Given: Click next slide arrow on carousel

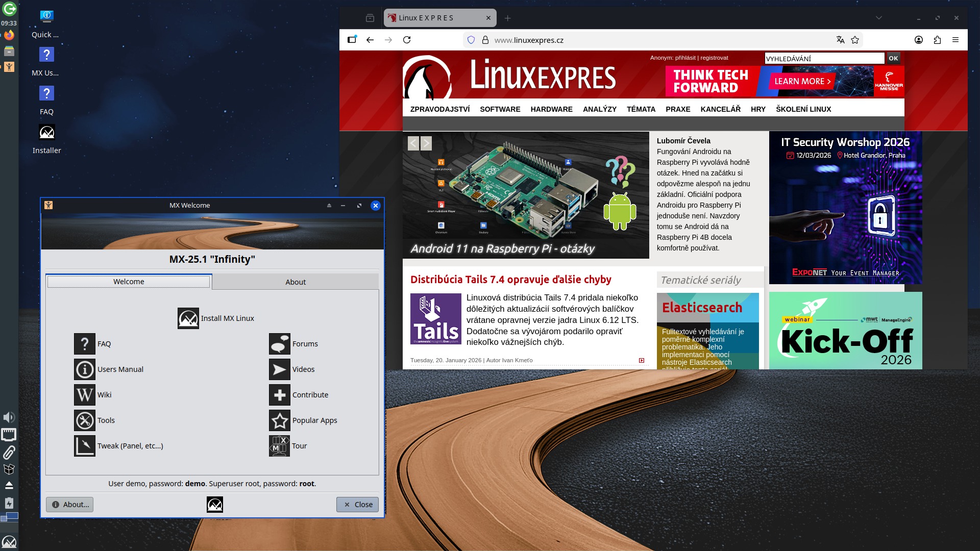Looking at the screenshot, I should (x=426, y=143).
